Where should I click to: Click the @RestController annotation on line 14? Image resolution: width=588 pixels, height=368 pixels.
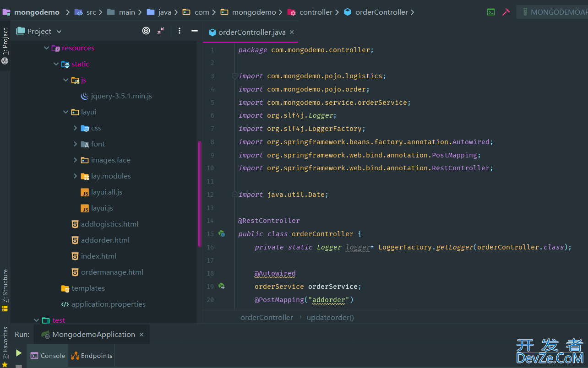269,221
